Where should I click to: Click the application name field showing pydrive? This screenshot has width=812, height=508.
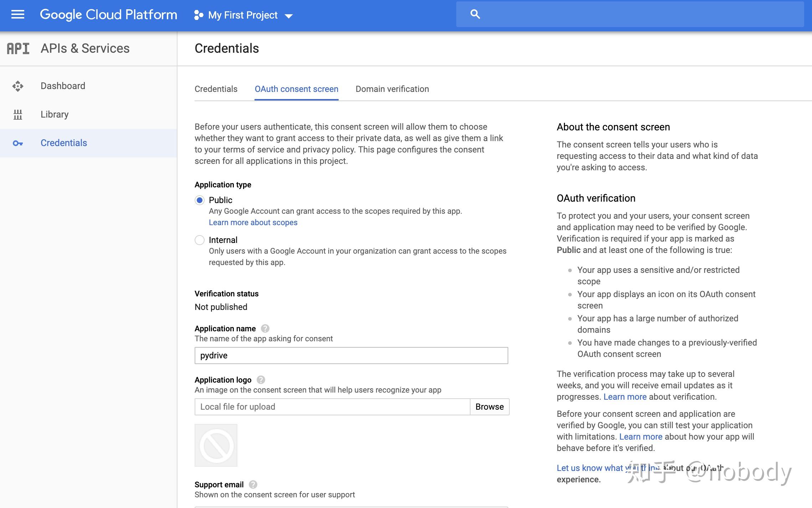click(x=351, y=355)
